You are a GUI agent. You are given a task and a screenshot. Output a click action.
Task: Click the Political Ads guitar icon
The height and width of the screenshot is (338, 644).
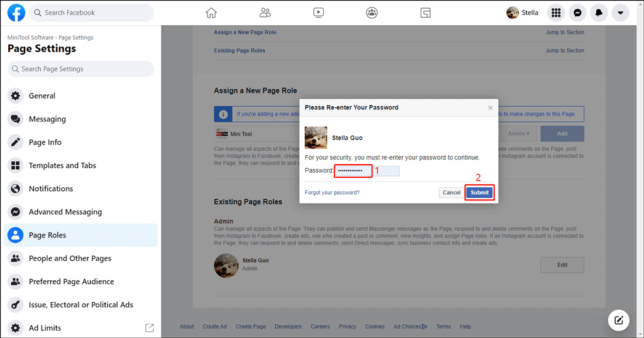click(x=15, y=305)
